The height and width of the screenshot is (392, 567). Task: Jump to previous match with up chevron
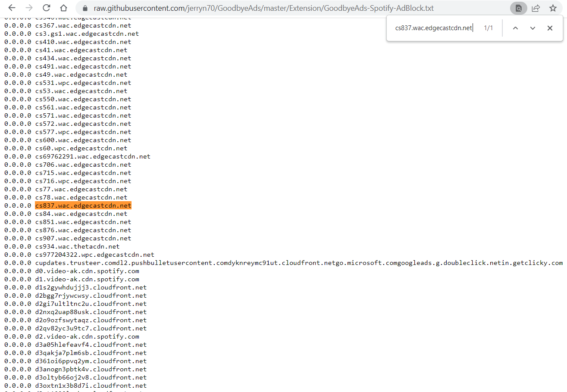tap(515, 28)
